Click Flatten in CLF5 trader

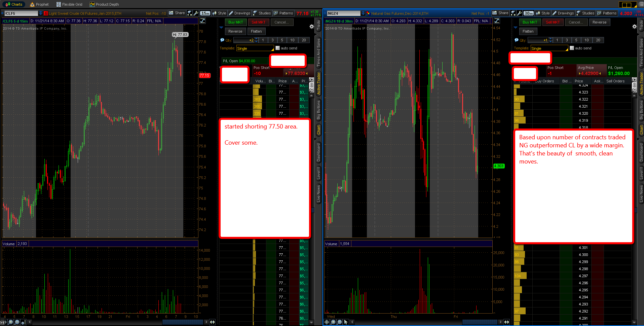click(256, 31)
